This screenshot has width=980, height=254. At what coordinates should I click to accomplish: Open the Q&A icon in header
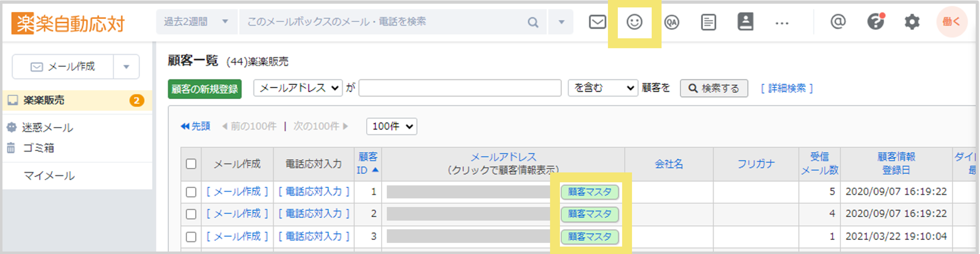coord(672,23)
